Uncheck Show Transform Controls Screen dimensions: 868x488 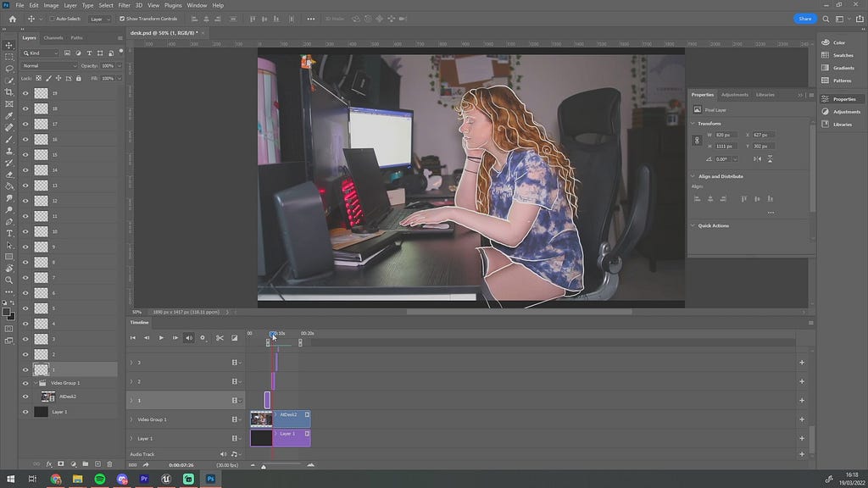(122, 19)
